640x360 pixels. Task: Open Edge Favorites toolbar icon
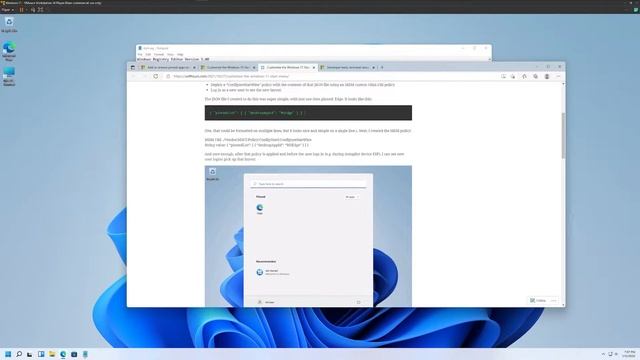(524, 76)
